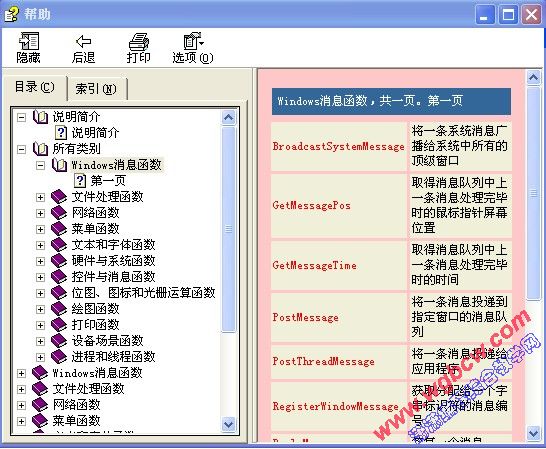Switch to the 索引 (N) tab
Image resolution: width=546 pixels, height=449 pixels.
coord(96,88)
